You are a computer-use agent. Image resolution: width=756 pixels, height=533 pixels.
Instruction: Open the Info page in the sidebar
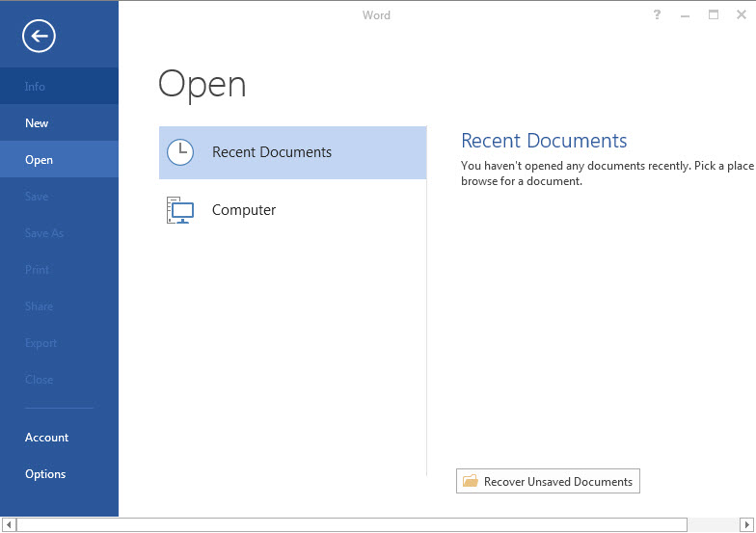pos(60,87)
